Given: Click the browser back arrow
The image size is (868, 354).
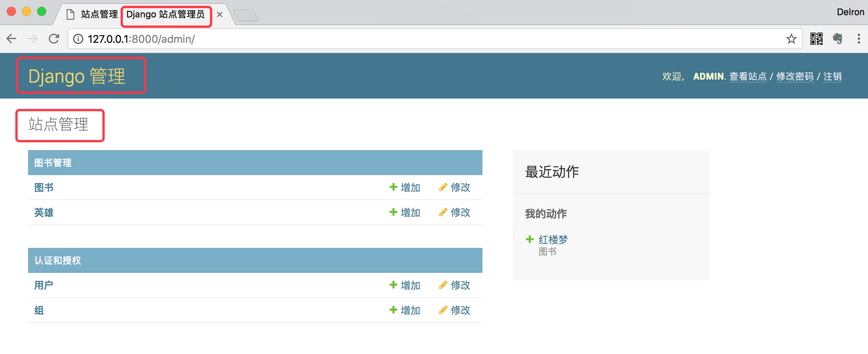Looking at the screenshot, I should (11, 38).
